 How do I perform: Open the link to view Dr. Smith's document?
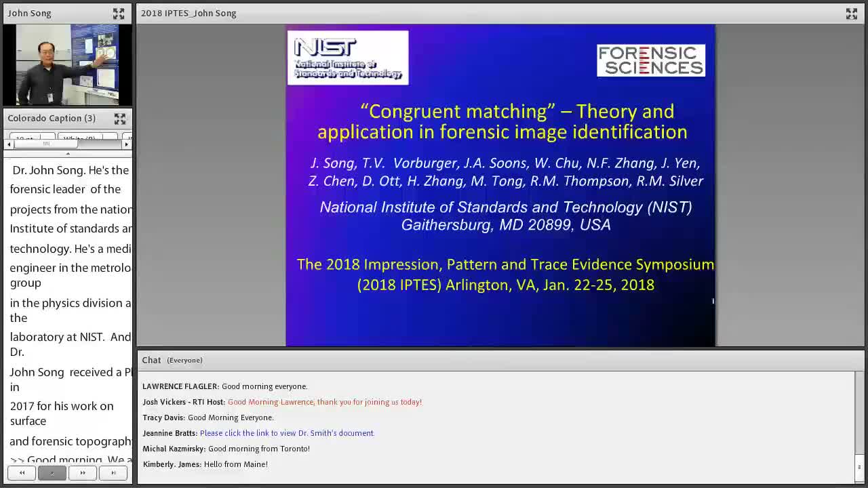[287, 433]
